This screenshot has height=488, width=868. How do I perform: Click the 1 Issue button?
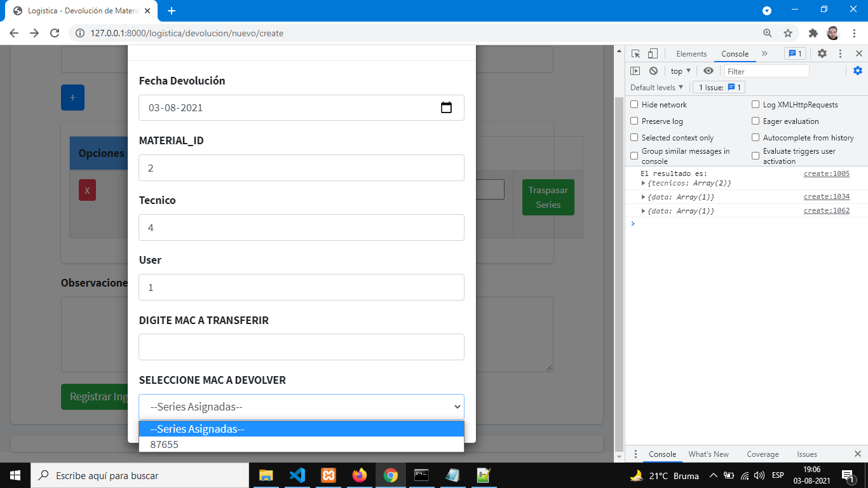click(719, 87)
